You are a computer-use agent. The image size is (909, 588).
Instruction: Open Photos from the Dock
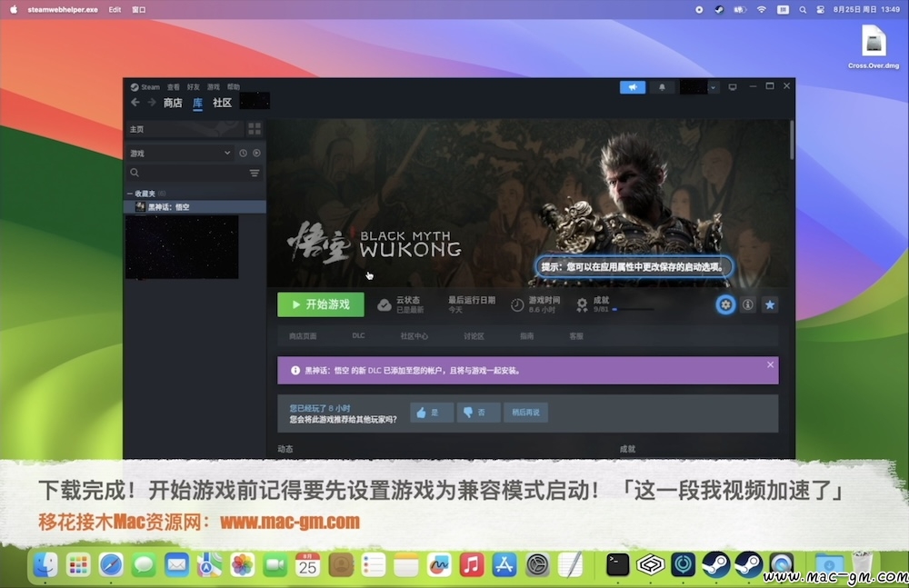click(243, 564)
